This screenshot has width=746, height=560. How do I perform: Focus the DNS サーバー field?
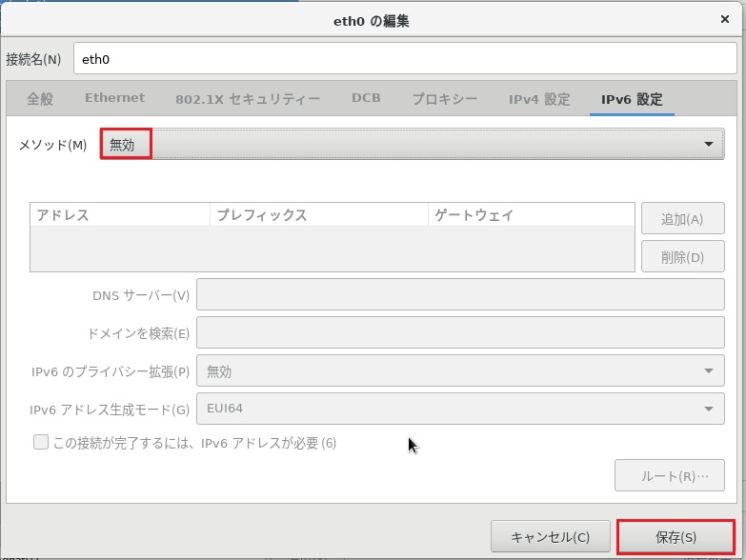pos(460,294)
